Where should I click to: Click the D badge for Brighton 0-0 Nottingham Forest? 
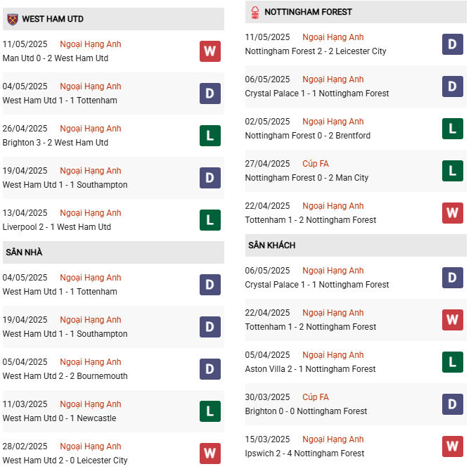click(453, 404)
